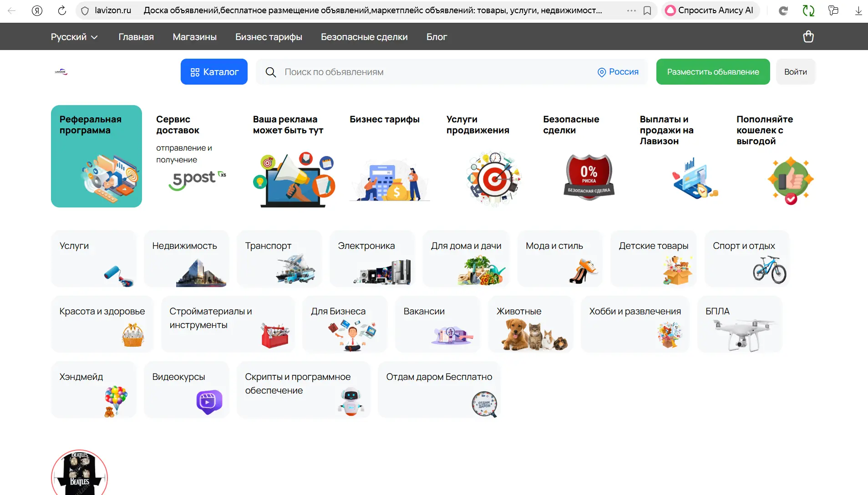Open the Каталог menu
The image size is (868, 495).
(x=214, y=72)
